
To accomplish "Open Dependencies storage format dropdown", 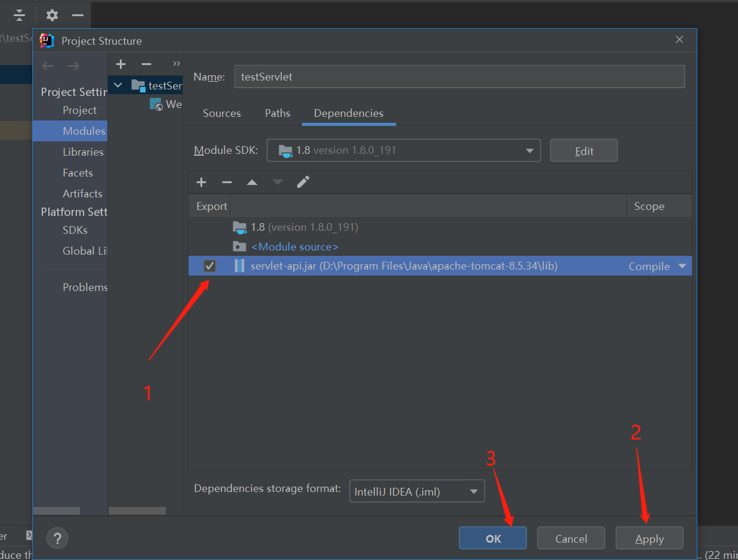I will click(416, 491).
